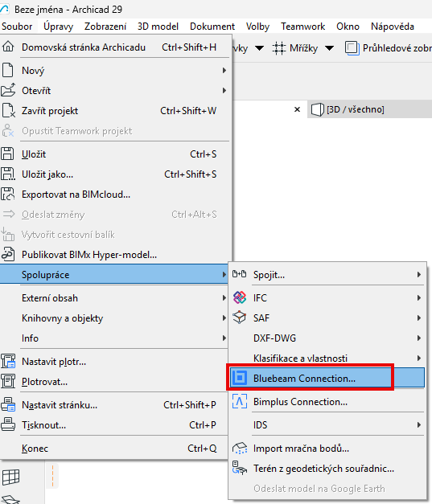This screenshot has height=504, width=432.
Task: Open the Soubor menu
Action: (17, 27)
